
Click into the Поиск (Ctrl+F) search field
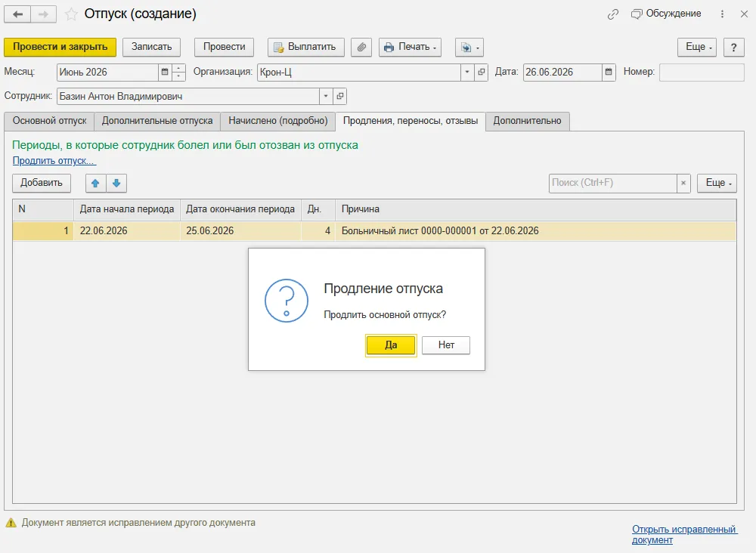[x=613, y=183]
